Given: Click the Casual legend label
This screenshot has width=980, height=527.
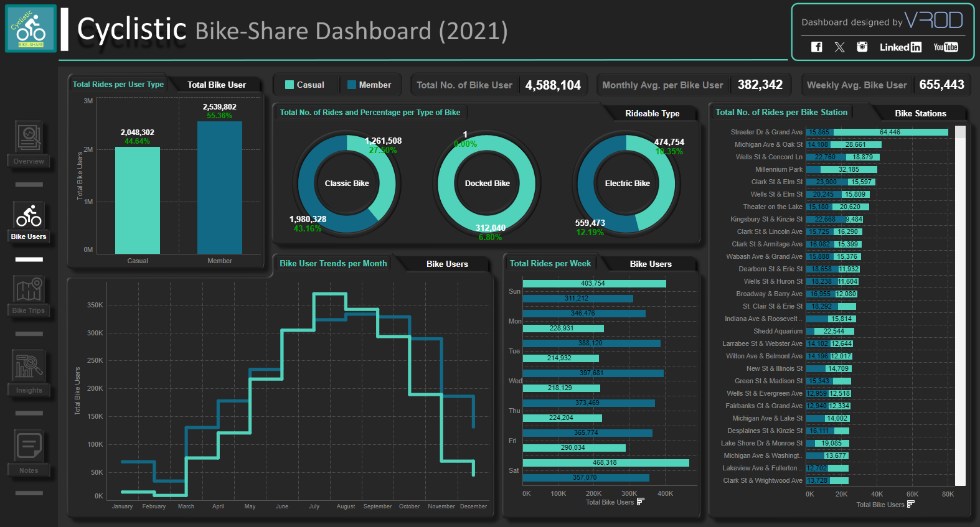Looking at the screenshot, I should click(310, 85).
